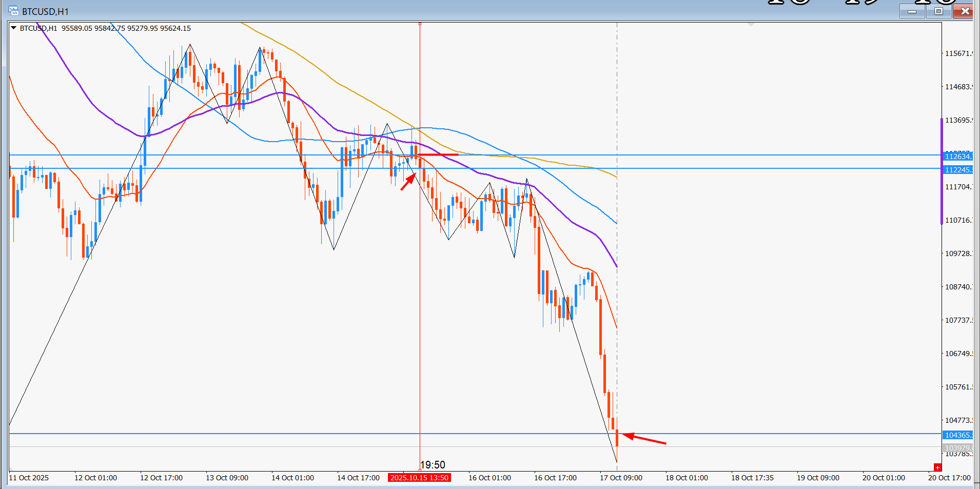Click the 18 Oct 17:35 time label
The height and width of the screenshot is (489, 980).
[x=752, y=478]
